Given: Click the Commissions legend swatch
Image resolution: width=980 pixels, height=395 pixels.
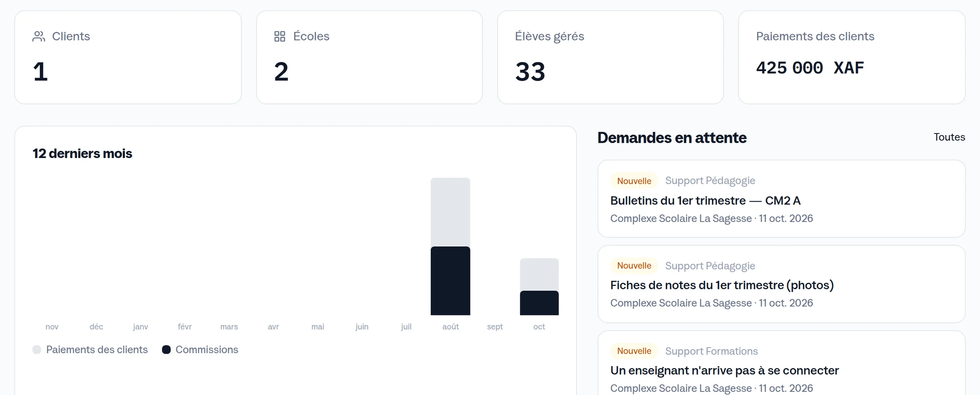Looking at the screenshot, I should tap(166, 350).
